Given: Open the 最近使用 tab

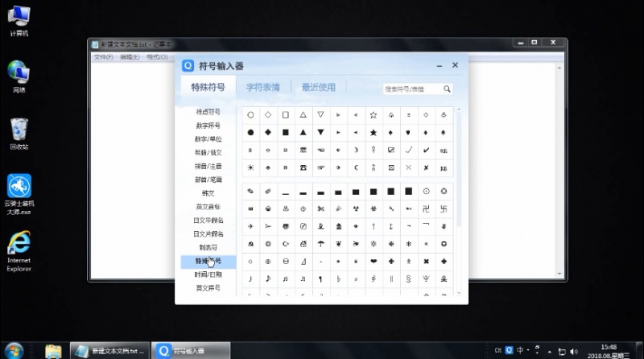Looking at the screenshot, I should [x=319, y=87].
